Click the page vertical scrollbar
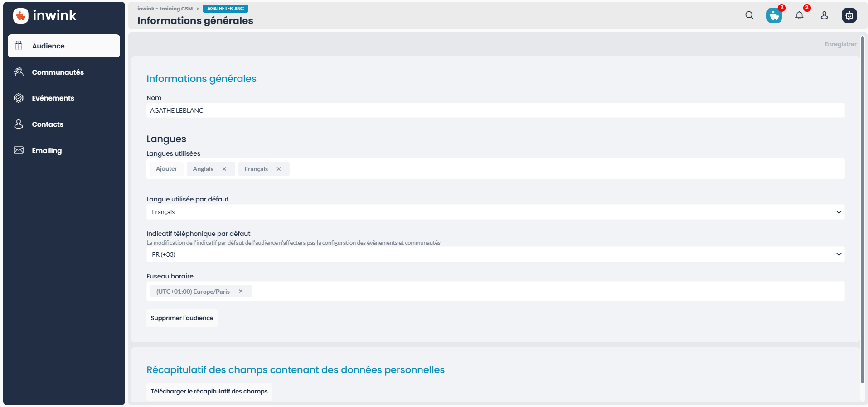The image size is (868, 407). [x=863, y=210]
